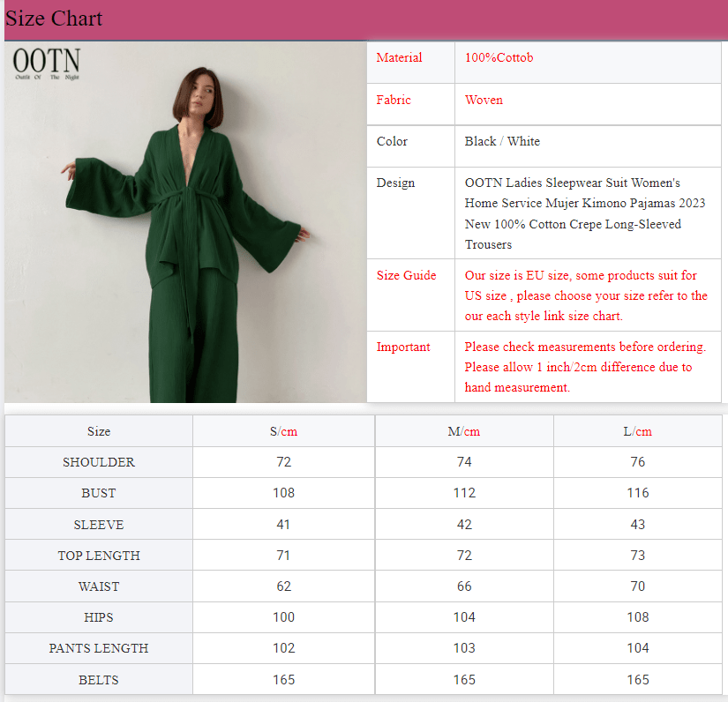Select the L/cm size column header
Viewport: 728px width, 702px height.
[x=637, y=430]
